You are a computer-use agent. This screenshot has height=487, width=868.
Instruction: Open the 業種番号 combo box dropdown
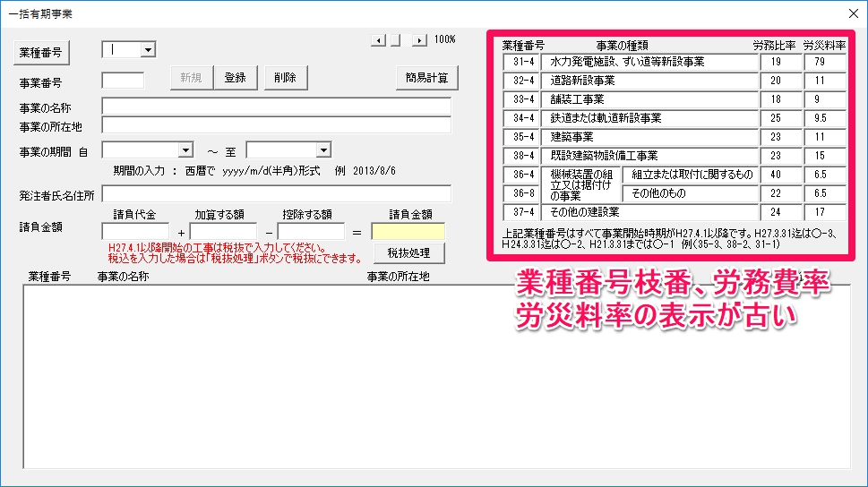[x=148, y=51]
